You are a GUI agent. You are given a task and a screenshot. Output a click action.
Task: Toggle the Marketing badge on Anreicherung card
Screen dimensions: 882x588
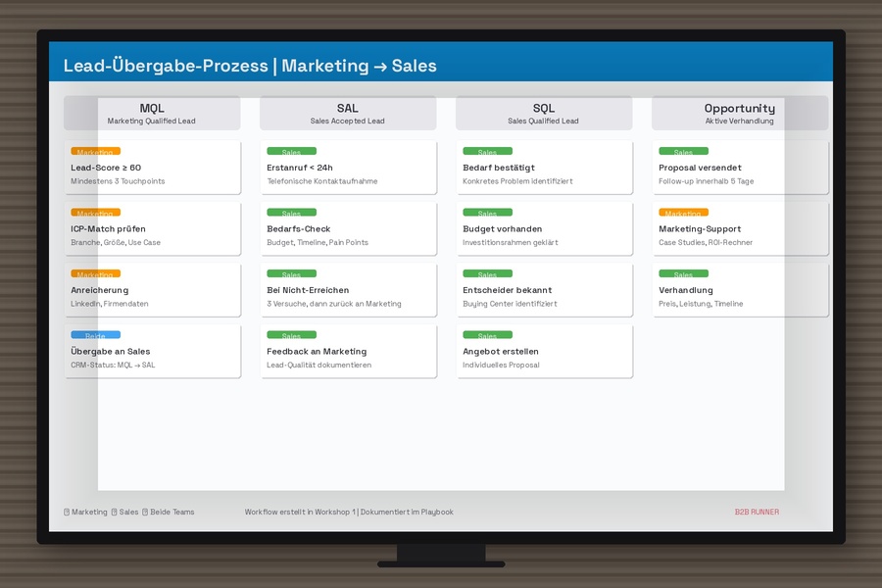94,274
